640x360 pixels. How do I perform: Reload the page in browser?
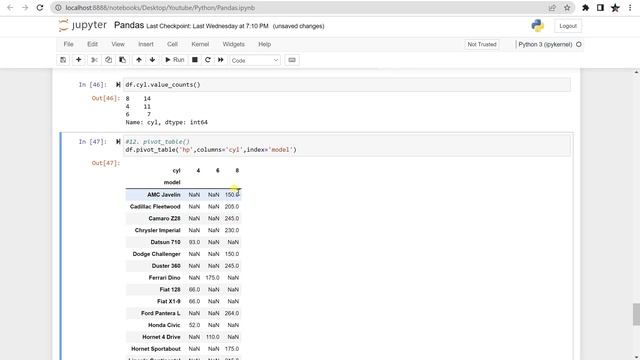40,8
